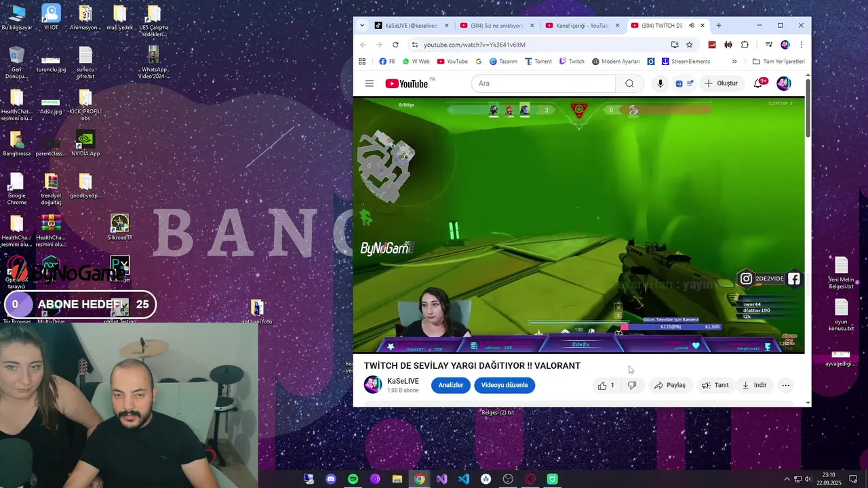This screenshot has width=868, height=488.
Task: Open the tab search dropdown arrow
Action: pos(362,26)
